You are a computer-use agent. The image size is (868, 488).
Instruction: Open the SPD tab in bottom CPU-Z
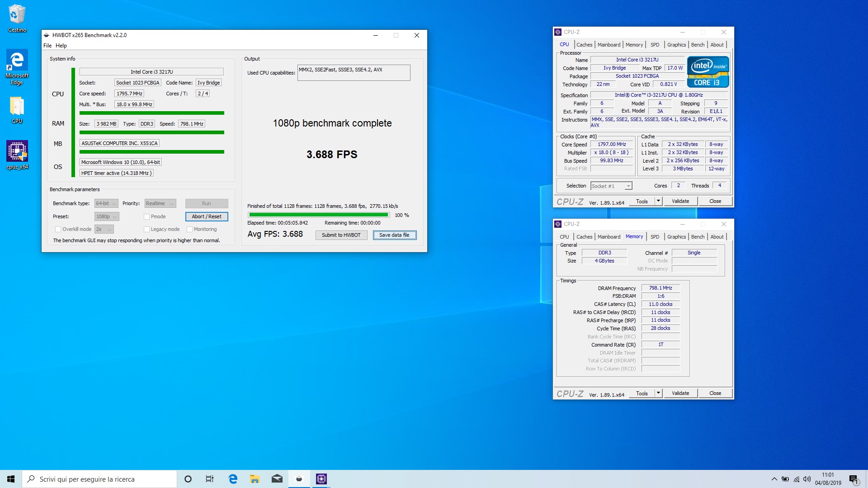pos(655,237)
